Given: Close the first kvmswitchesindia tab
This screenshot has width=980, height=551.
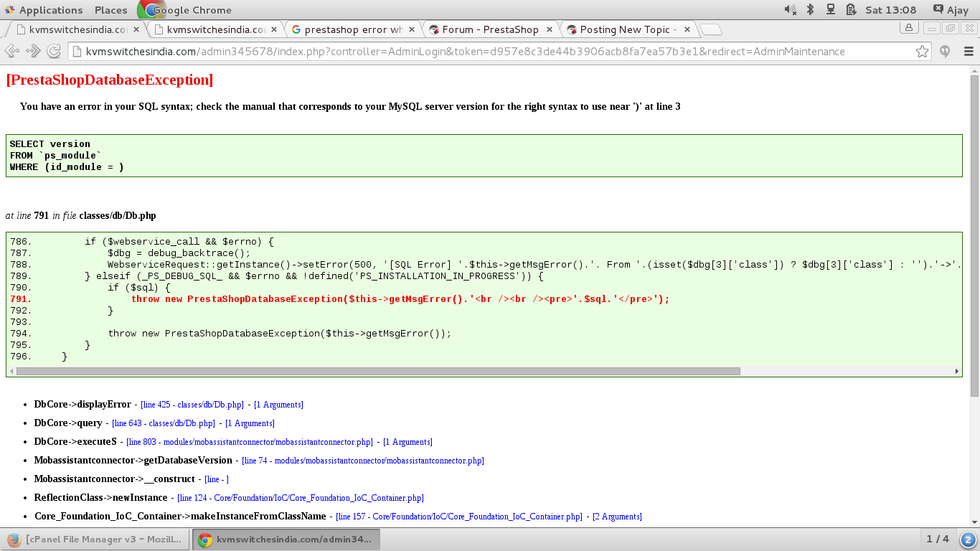Looking at the screenshot, I should (x=137, y=29).
